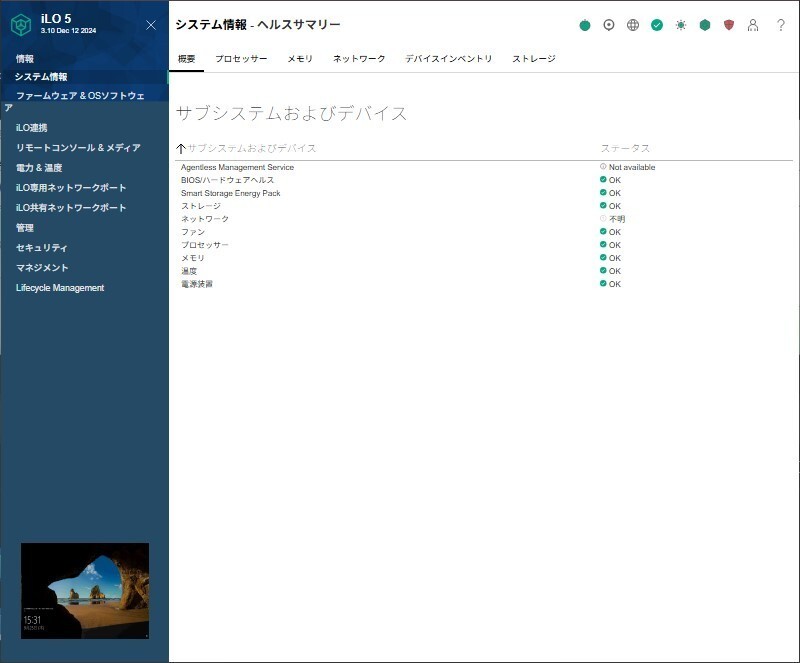Switch to the プロセッサー tab
The height and width of the screenshot is (663, 800).
point(241,59)
